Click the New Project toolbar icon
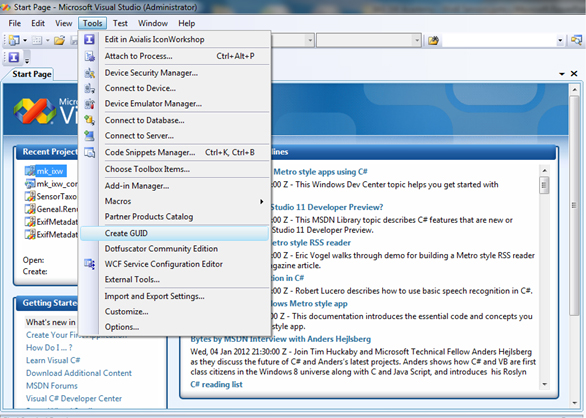This screenshot has width=586, height=418. [14, 40]
